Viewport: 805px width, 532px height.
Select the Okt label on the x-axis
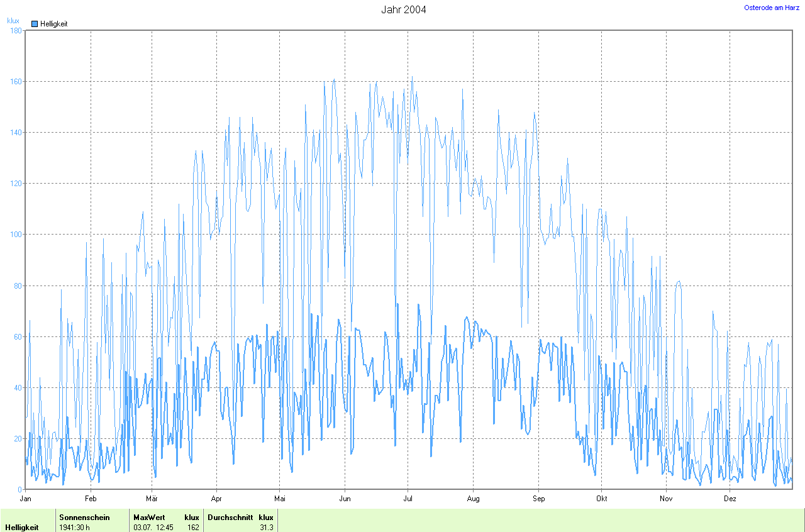(x=602, y=499)
